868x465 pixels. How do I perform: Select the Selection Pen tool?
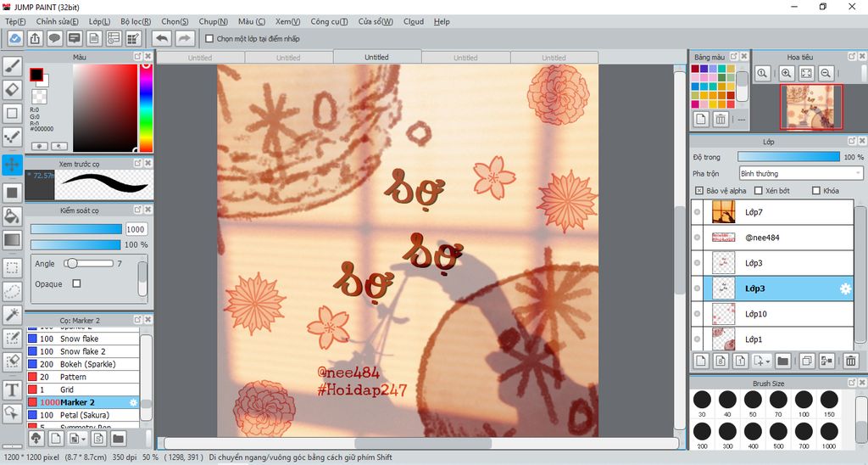click(x=12, y=338)
